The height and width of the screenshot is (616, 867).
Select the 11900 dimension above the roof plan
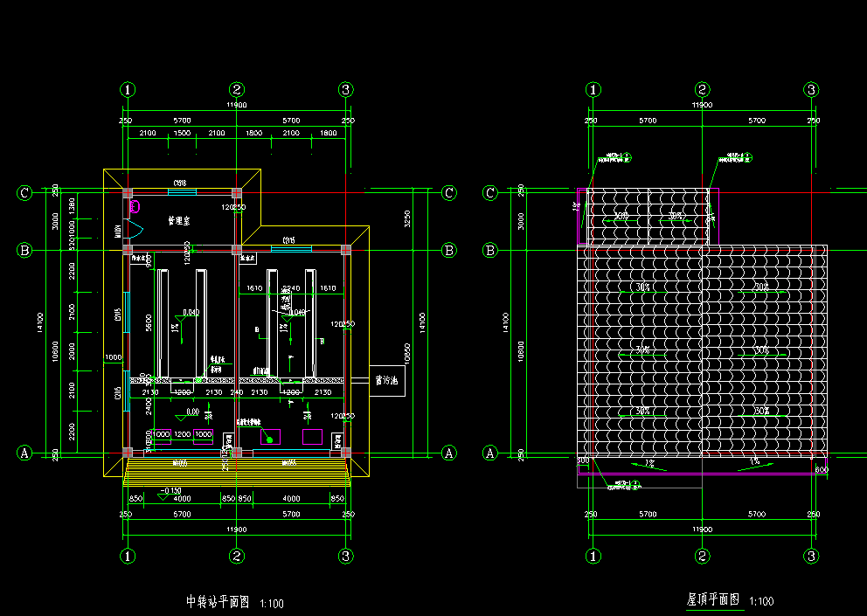pyautogui.click(x=702, y=105)
